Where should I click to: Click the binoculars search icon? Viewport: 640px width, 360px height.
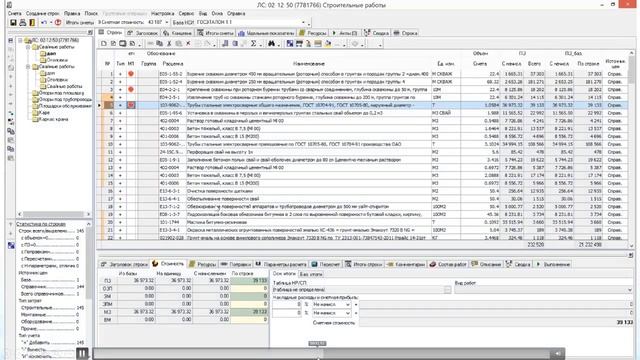pos(271,43)
